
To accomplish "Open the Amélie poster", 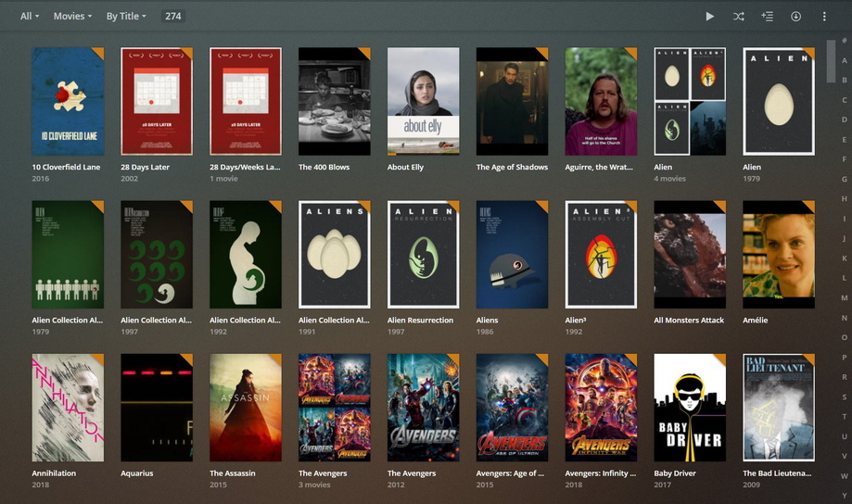I will coord(779,255).
